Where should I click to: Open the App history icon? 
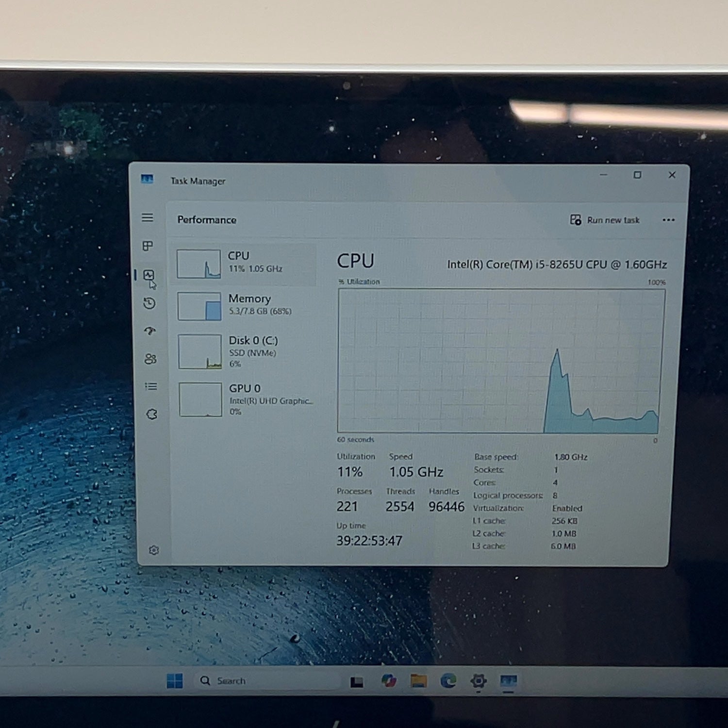149,303
